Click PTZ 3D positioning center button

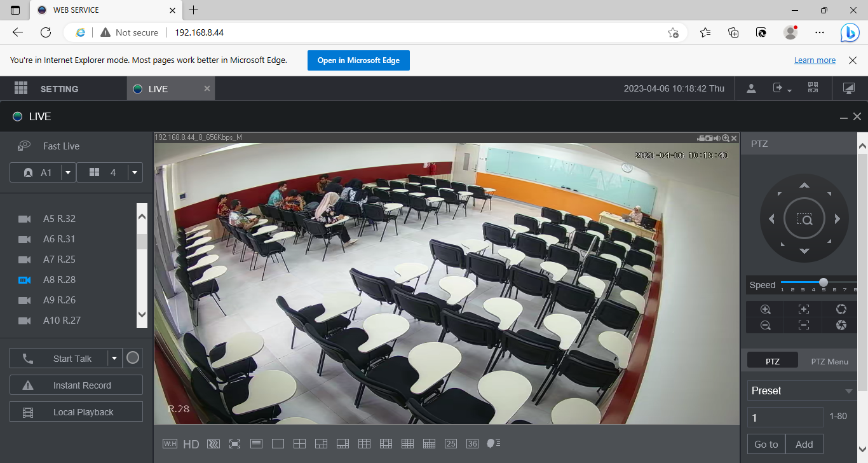[804, 219]
